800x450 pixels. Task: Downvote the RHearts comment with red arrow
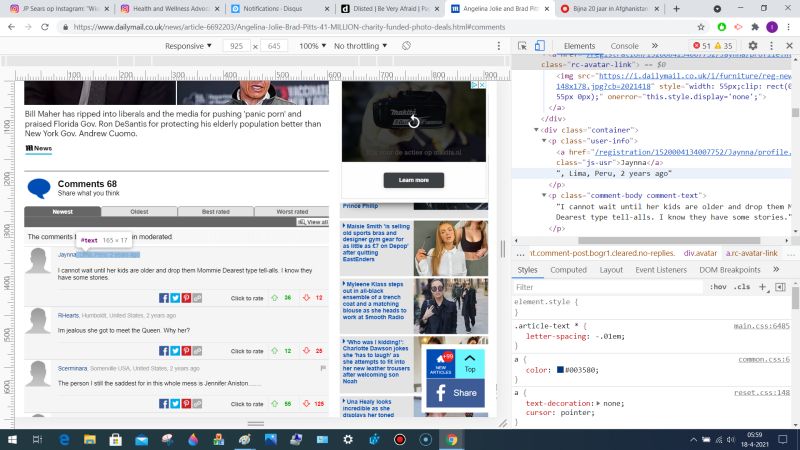point(305,351)
